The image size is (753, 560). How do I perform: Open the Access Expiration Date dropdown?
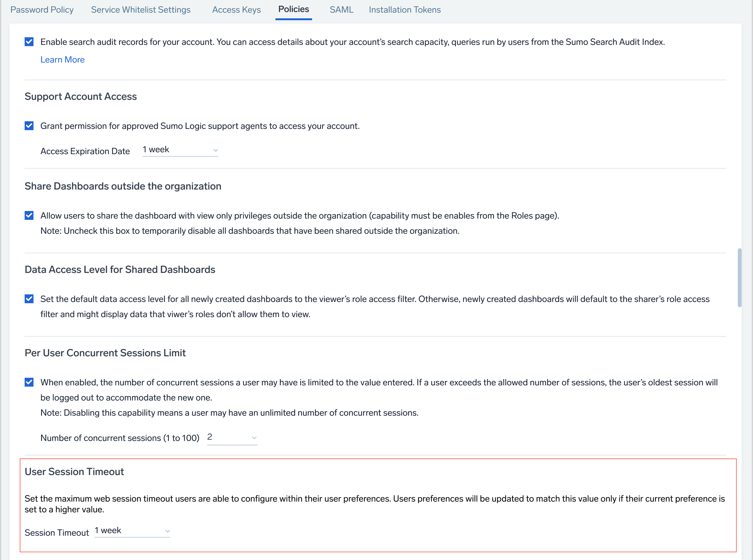click(180, 149)
